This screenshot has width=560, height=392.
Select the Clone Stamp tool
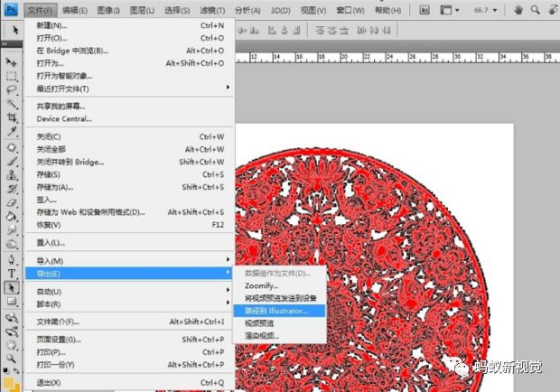12,175
